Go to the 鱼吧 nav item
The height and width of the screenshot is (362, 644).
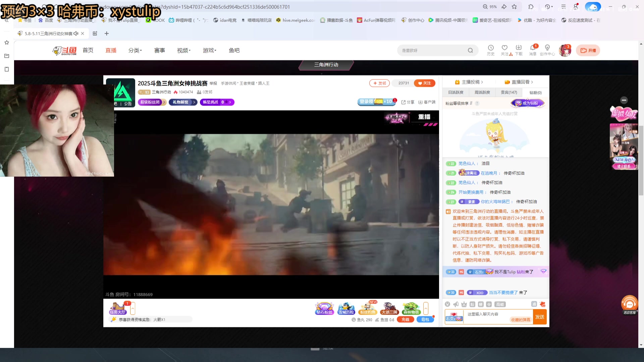point(234,50)
